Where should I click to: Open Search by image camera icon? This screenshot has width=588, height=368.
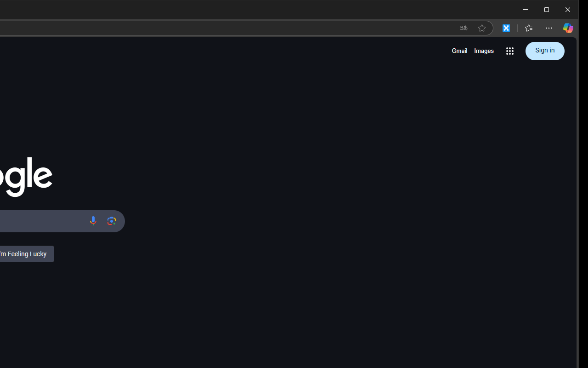[x=112, y=221]
